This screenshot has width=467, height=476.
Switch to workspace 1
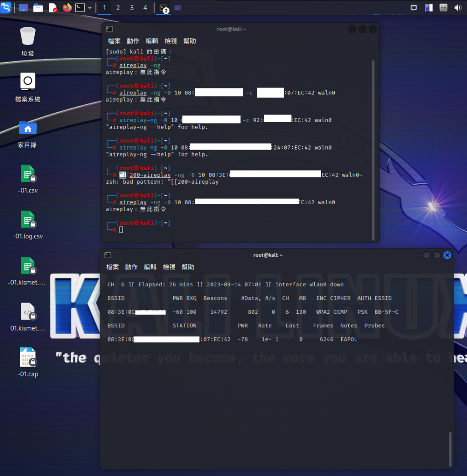pos(104,8)
